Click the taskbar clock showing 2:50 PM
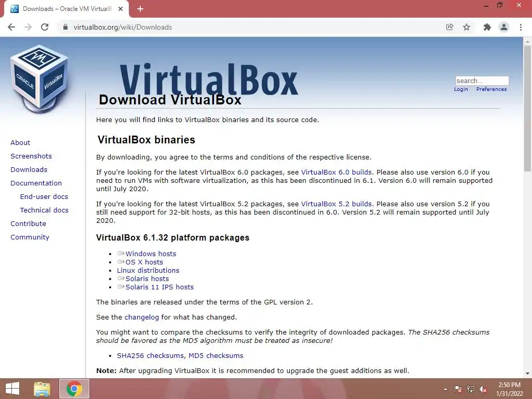This screenshot has height=399, width=532. click(509, 389)
